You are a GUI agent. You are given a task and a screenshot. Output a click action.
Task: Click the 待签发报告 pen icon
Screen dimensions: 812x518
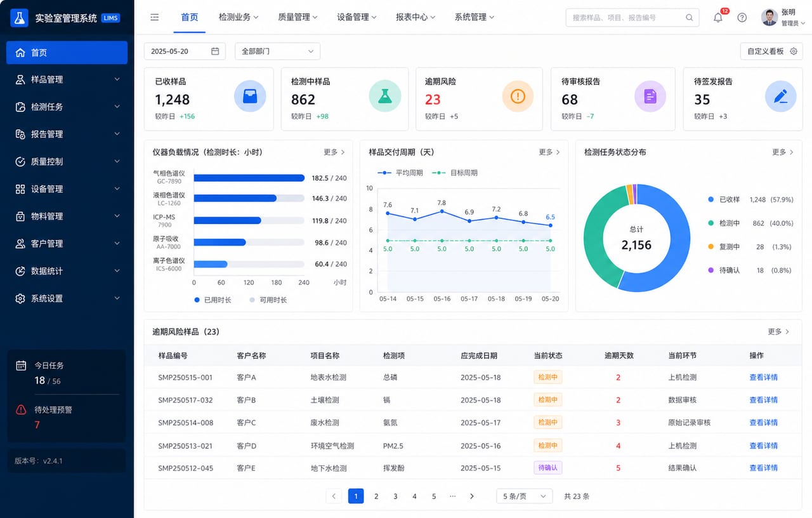[780, 96]
